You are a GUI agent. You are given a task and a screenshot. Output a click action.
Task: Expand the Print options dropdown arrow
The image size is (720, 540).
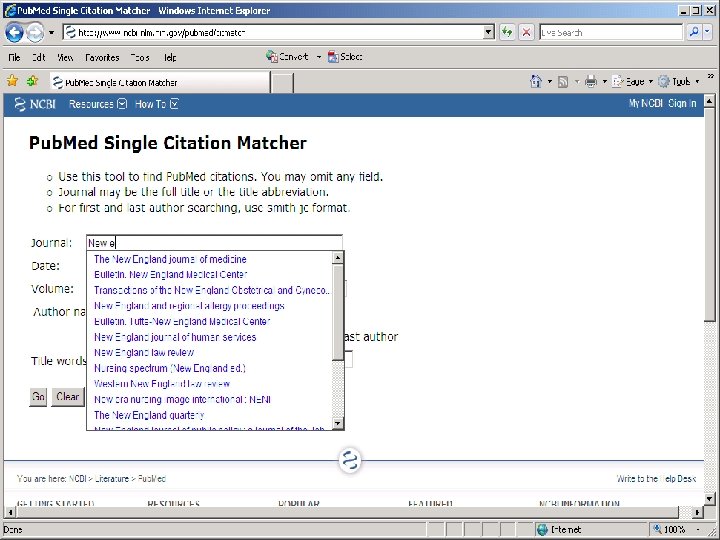605,82
